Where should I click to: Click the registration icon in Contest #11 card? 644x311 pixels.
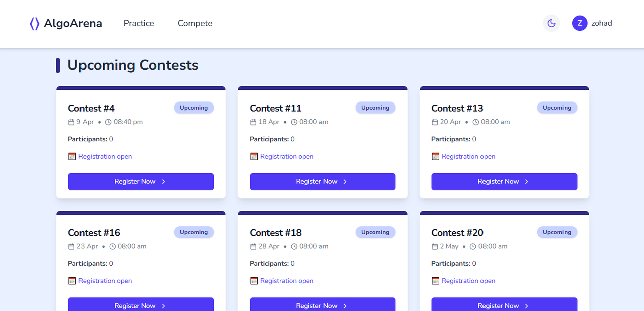click(254, 157)
